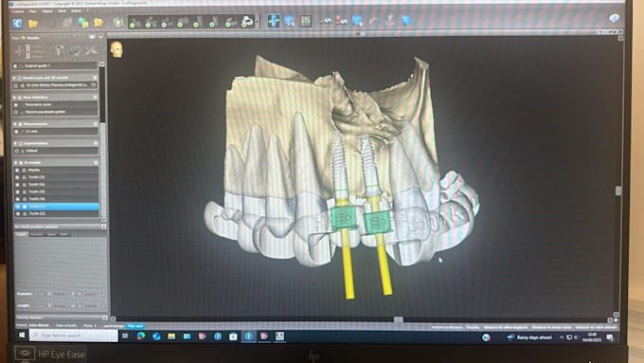Viewport: 644px width, 363px height.
Task: Toggle visibility of Tooth (13)
Action: [17, 177]
